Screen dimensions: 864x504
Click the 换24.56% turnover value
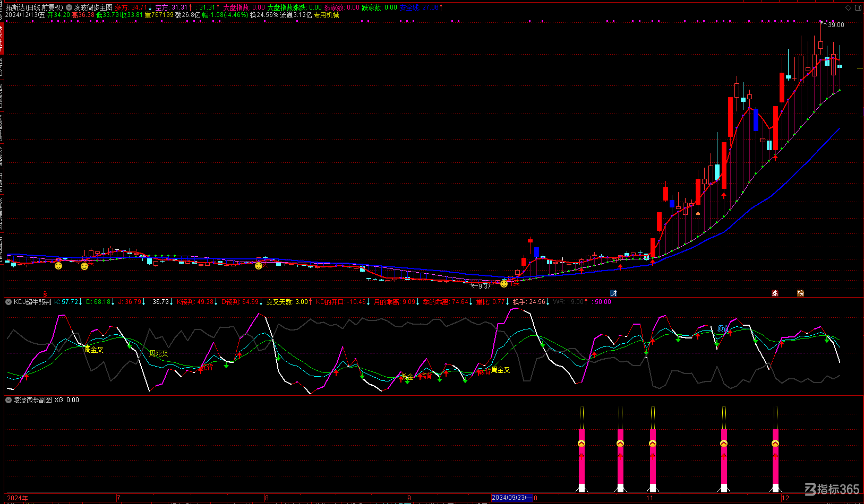pos(264,15)
